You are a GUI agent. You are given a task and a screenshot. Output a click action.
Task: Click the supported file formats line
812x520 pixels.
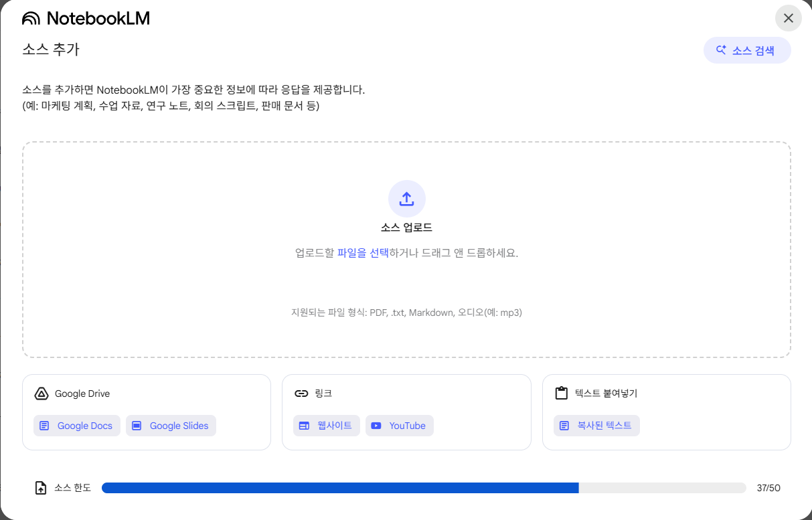406,313
